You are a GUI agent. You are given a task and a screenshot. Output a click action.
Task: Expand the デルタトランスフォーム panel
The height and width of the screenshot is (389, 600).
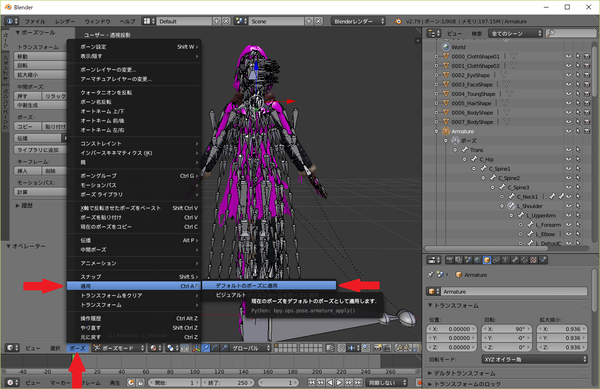(x=464, y=373)
